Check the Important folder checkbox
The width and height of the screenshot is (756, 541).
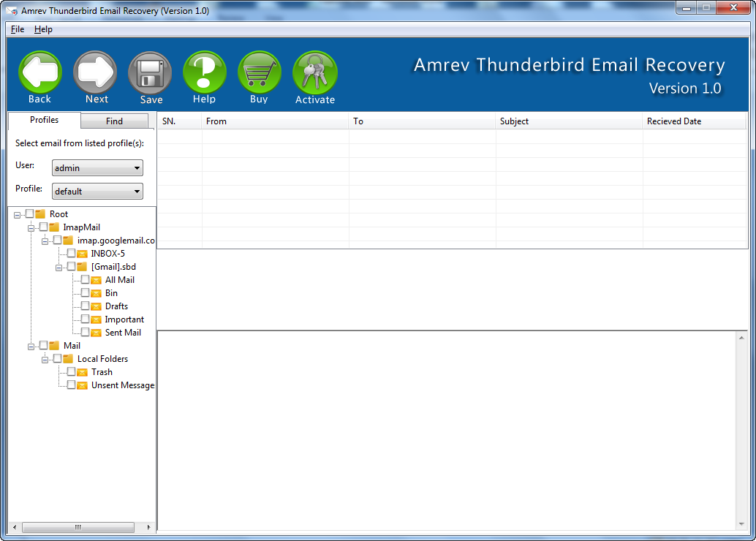(x=86, y=319)
